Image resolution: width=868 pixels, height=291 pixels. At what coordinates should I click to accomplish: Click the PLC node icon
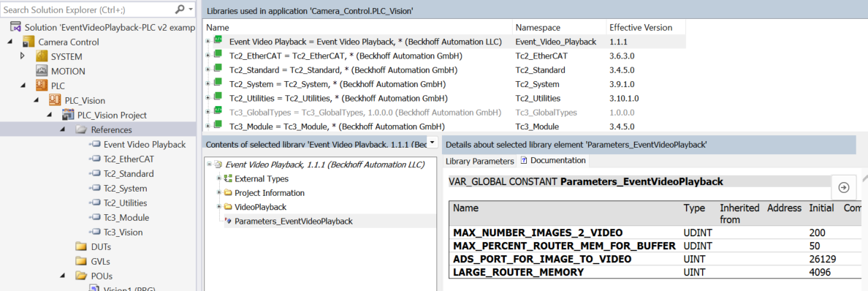click(42, 86)
